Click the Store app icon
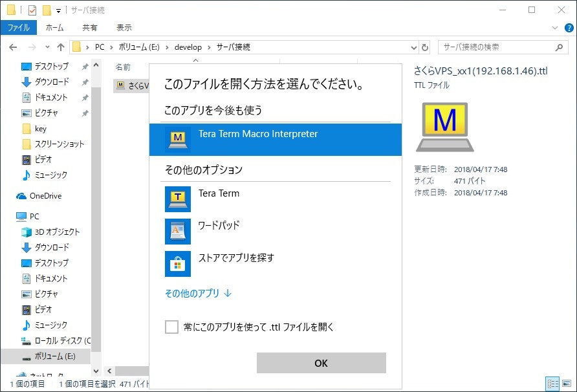The width and height of the screenshot is (577, 392). (x=178, y=264)
